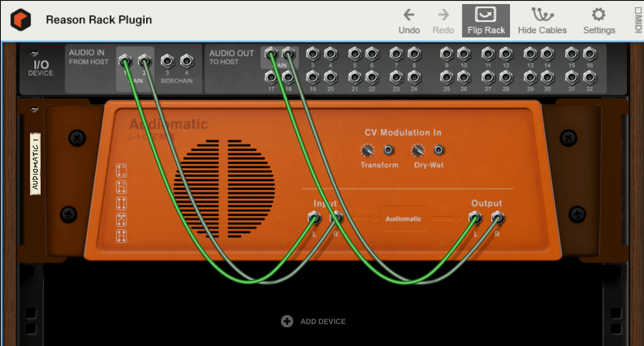Image resolution: width=644 pixels, height=346 pixels.
Task: Click Audio Out jack 4
Action: pos(331,54)
